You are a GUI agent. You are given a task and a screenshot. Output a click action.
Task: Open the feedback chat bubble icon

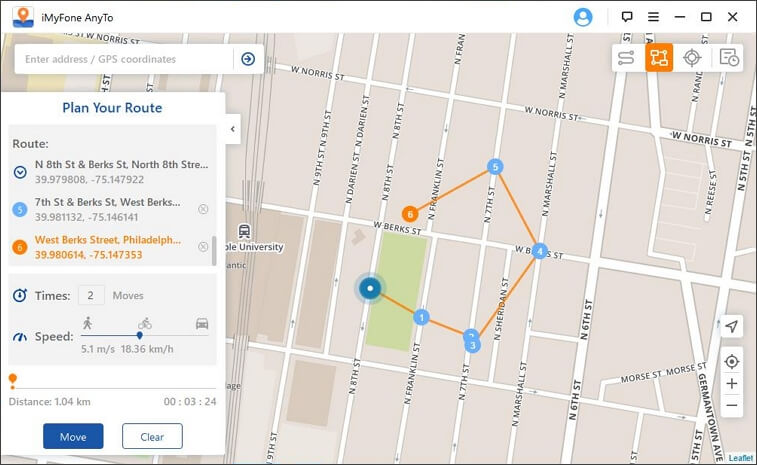coord(627,17)
